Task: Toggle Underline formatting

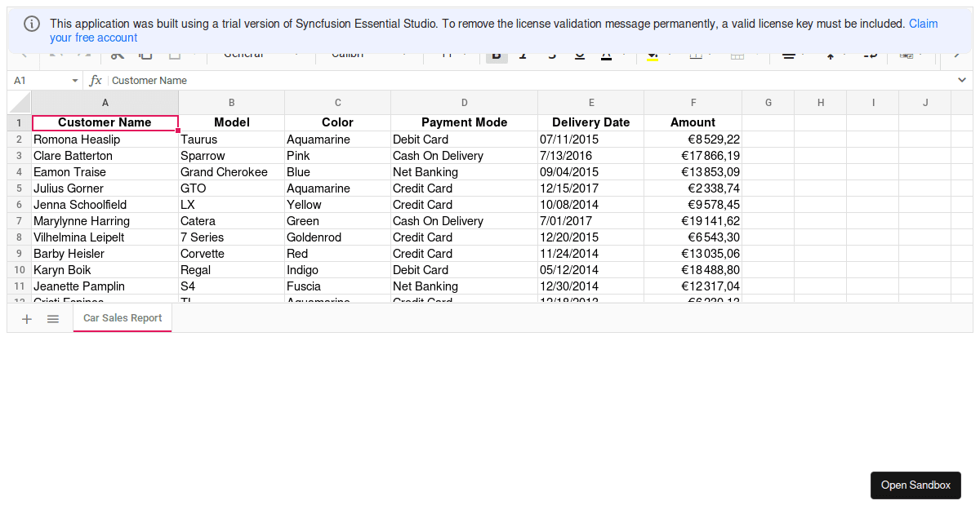Action: point(580,55)
